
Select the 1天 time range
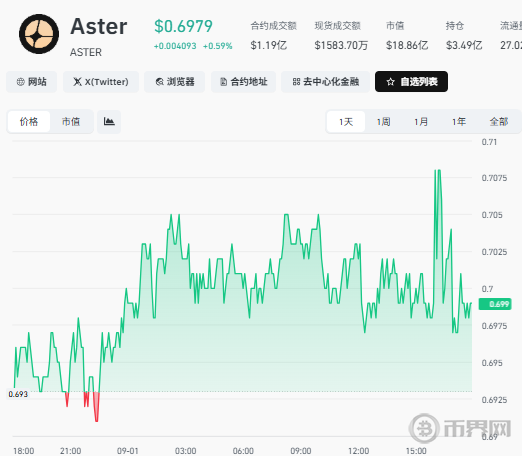click(346, 122)
